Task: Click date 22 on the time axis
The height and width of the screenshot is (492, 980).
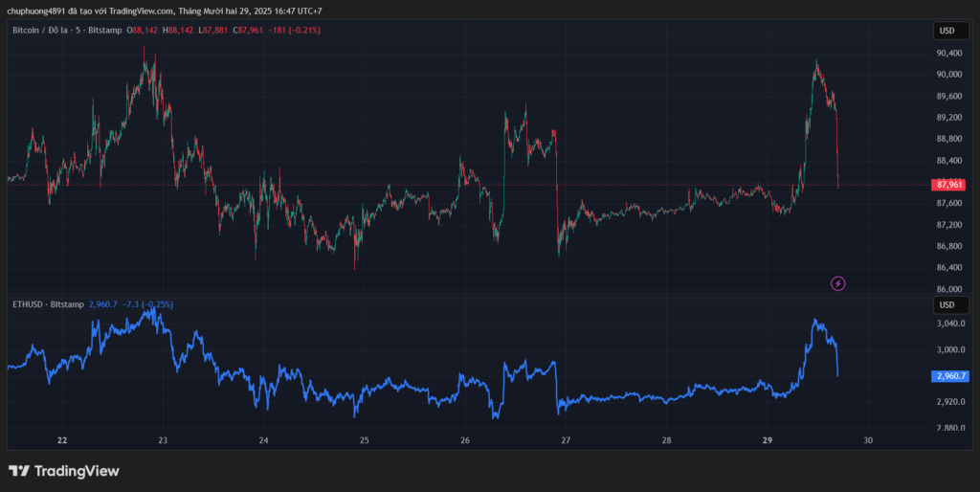Action: point(62,441)
